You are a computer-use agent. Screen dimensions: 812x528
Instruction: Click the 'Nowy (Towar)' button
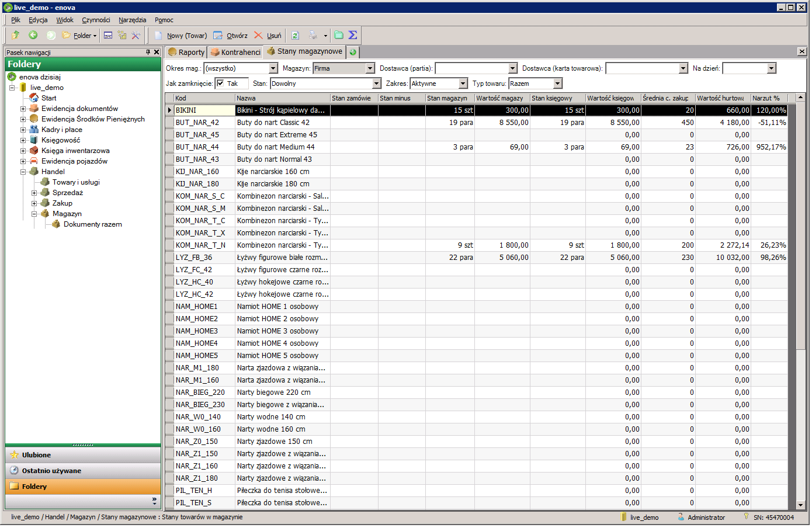click(181, 36)
